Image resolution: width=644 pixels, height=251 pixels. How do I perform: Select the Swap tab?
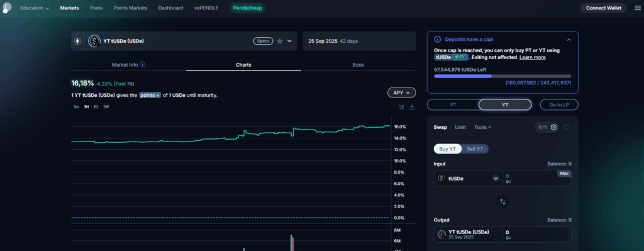pos(440,127)
